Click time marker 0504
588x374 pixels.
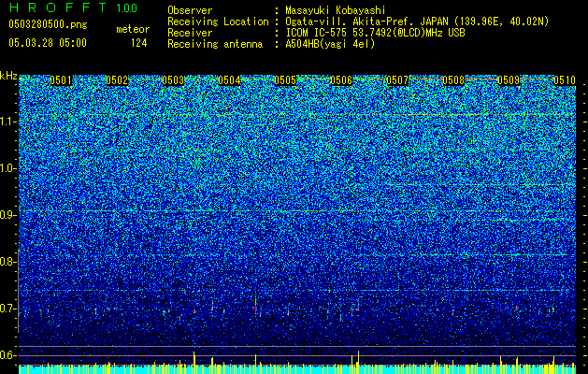pyautogui.click(x=229, y=80)
